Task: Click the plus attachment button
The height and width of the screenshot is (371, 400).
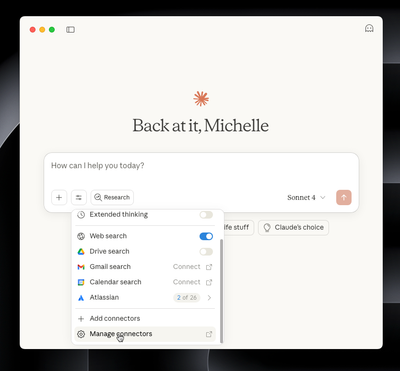Action: (x=59, y=197)
